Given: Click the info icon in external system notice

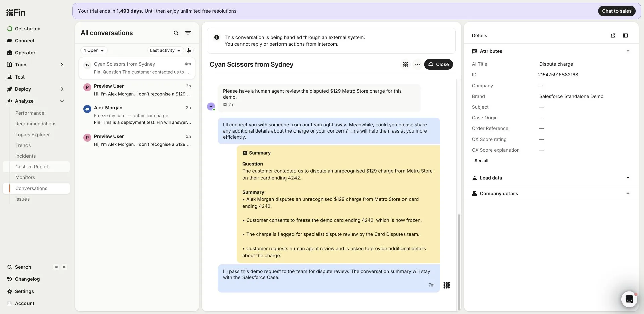Looking at the screenshot, I should click(x=217, y=37).
